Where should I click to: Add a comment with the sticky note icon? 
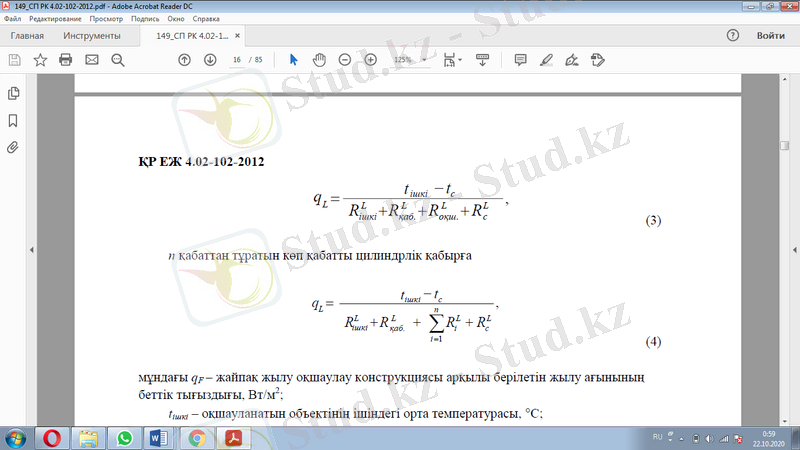click(520, 60)
